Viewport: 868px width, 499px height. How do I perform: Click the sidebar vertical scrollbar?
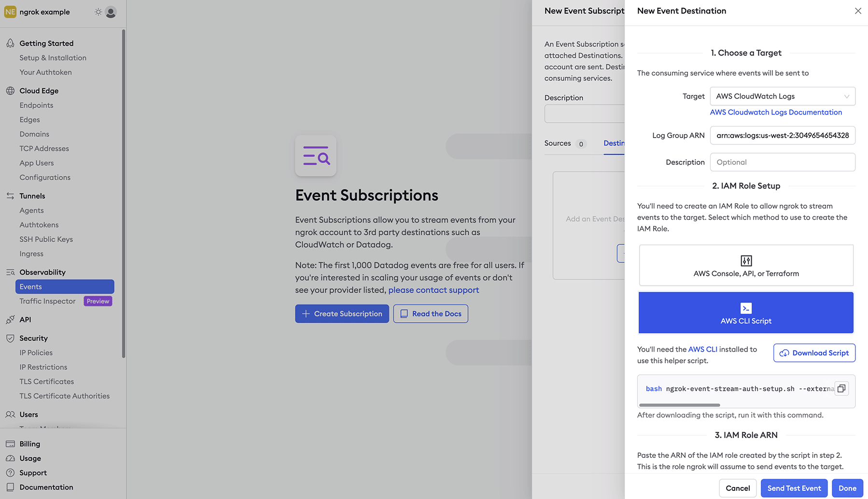tap(124, 193)
